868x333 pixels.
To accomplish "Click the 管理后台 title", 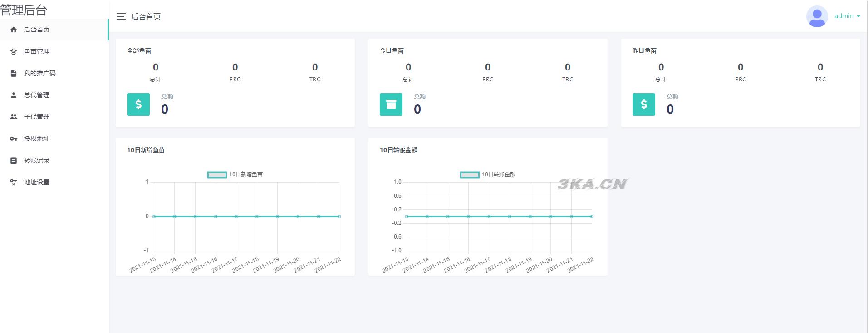I will pyautogui.click(x=24, y=10).
